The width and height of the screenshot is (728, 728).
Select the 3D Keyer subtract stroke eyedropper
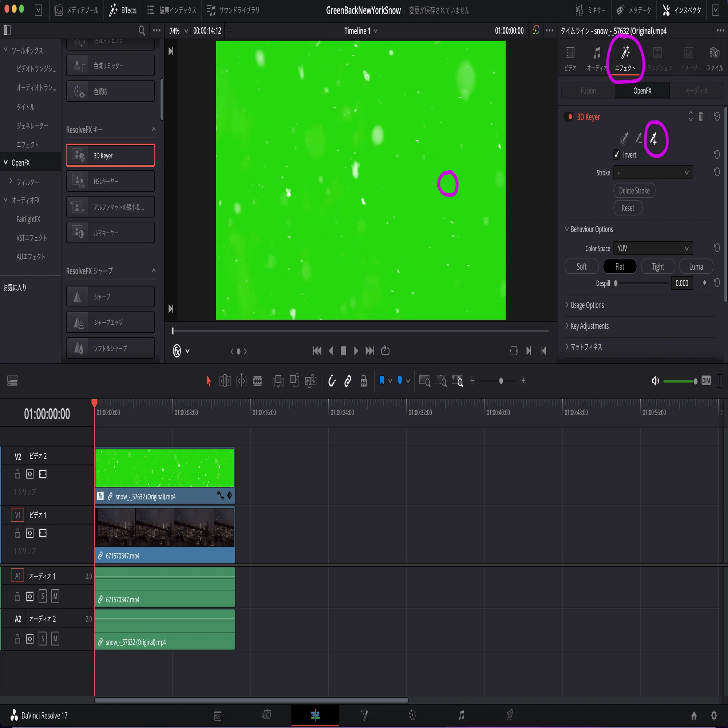point(639,138)
